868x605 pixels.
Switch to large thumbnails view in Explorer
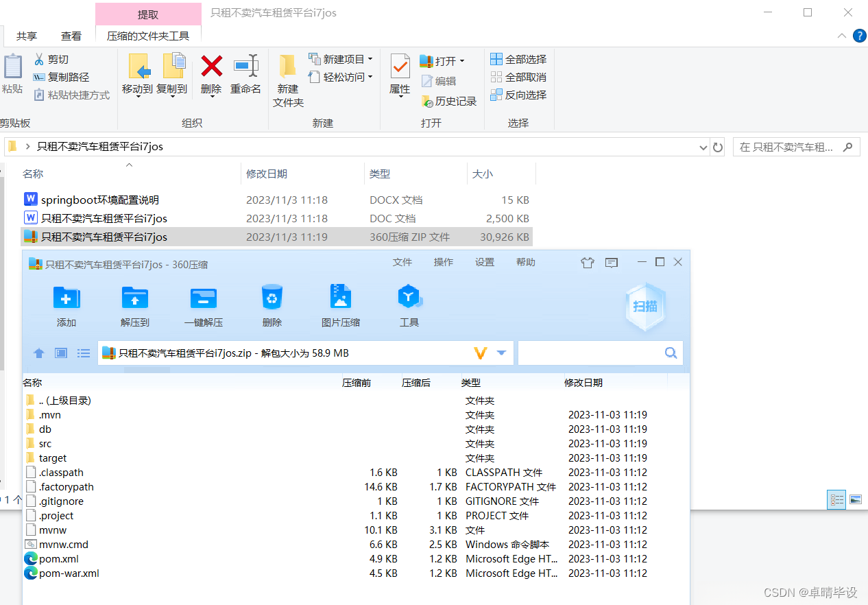(856, 499)
